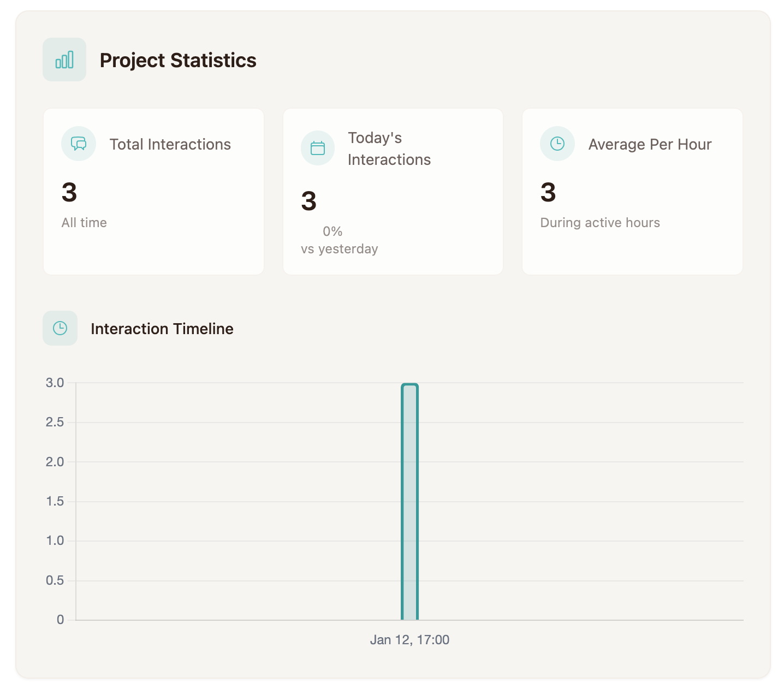Image resolution: width=784 pixels, height=689 pixels.
Task: Click the chat bubbles icon for Total Interactions
Action: [x=79, y=144]
